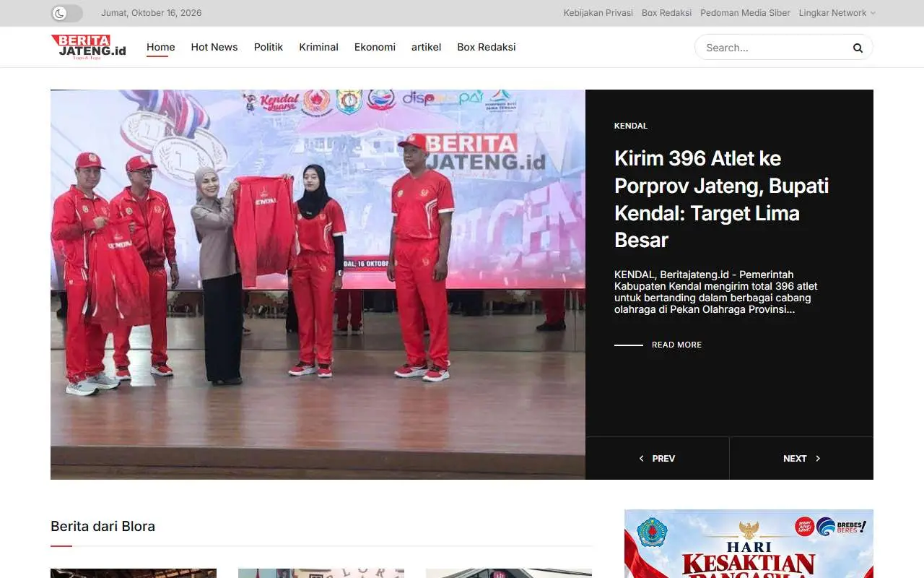Click the Berita dari Blora heading

[103, 526]
